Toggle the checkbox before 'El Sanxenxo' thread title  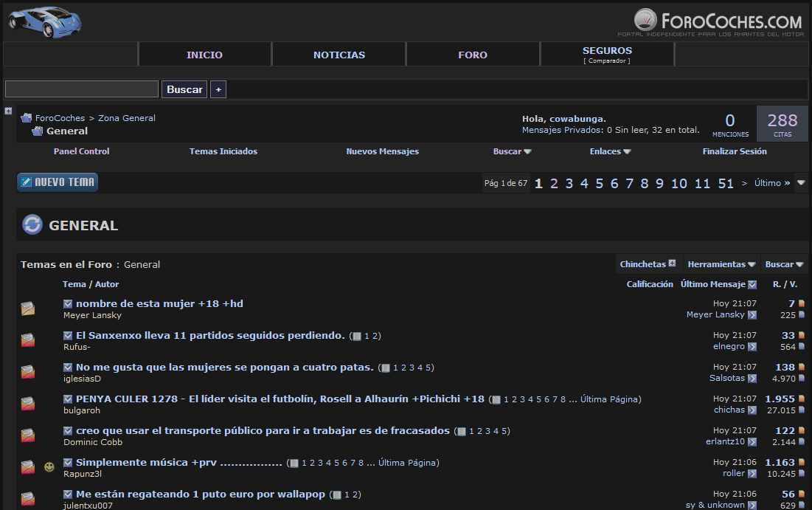pyautogui.click(x=67, y=335)
